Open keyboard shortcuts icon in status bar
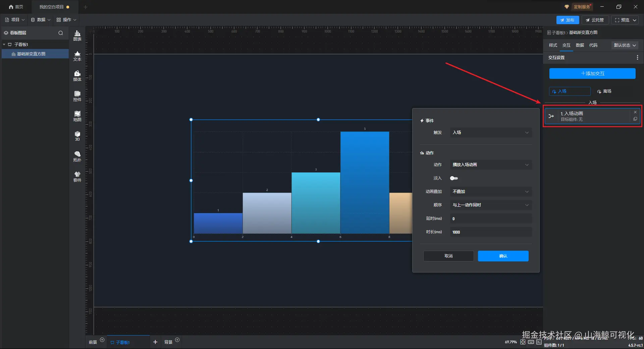Image resolution: width=644 pixels, height=349 pixels. [x=531, y=342]
